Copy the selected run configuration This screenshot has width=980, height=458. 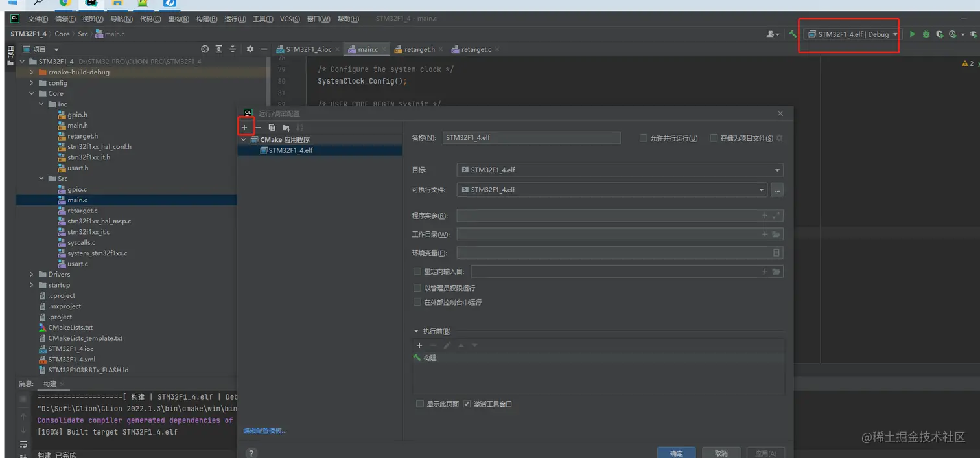(272, 128)
